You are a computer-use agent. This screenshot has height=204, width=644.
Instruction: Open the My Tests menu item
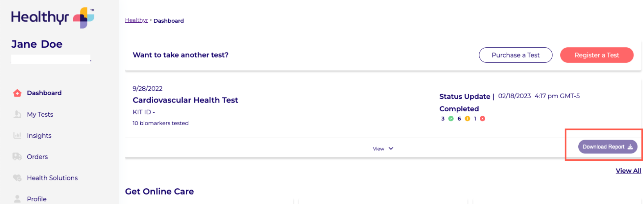(x=40, y=114)
